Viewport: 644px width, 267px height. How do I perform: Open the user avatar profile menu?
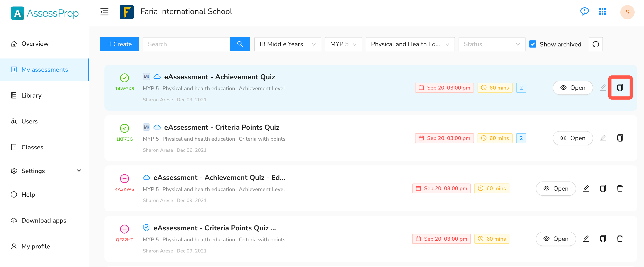627,12
